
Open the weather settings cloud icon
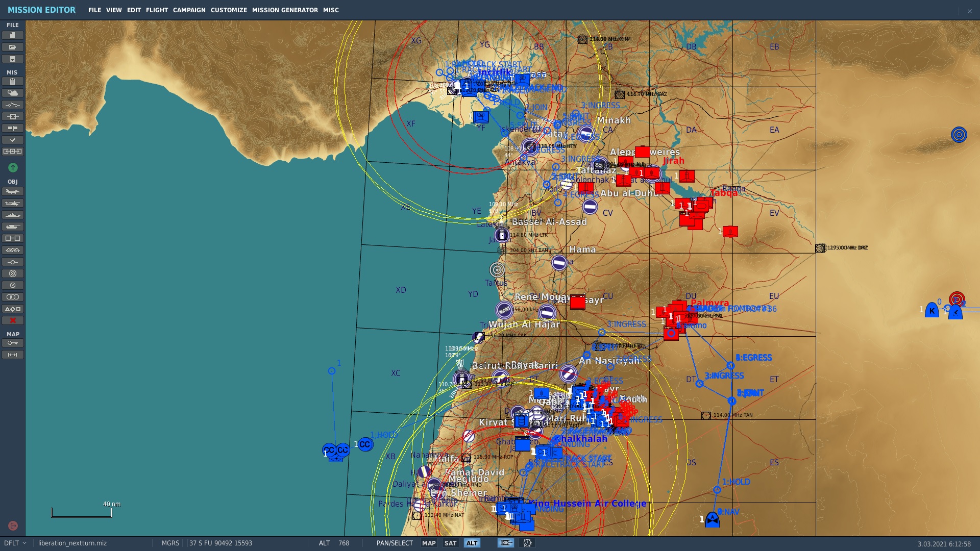tap(13, 93)
